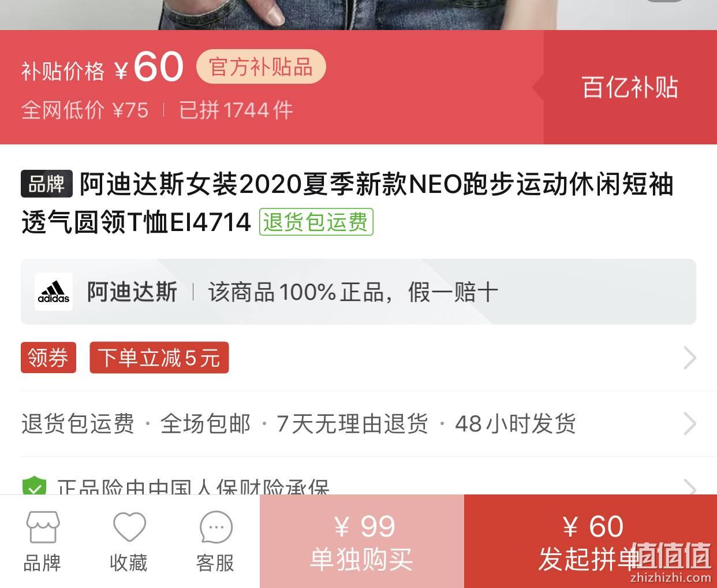The width and height of the screenshot is (717, 588).
Task: Tap the Adidas logo
Action: 54,292
